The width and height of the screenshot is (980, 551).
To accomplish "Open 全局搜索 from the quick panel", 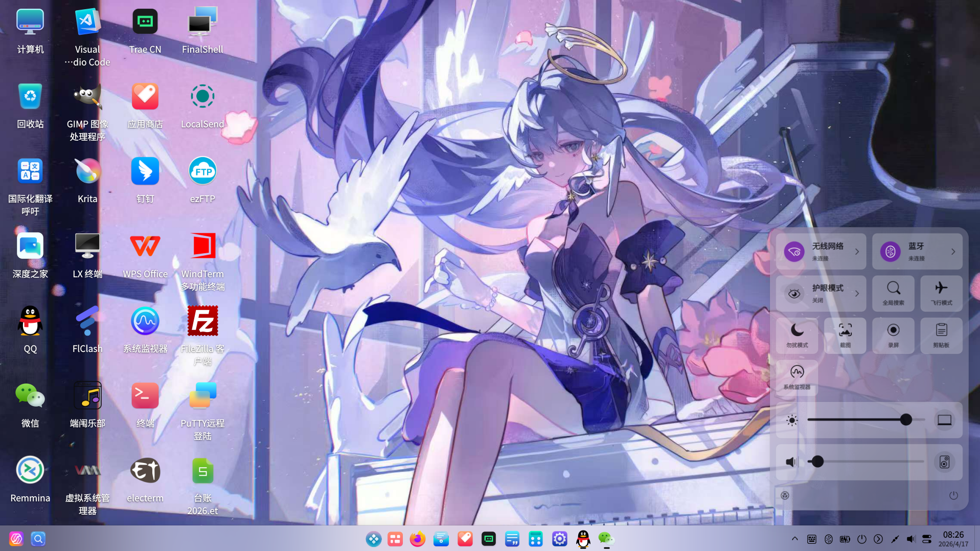I will [x=893, y=294].
